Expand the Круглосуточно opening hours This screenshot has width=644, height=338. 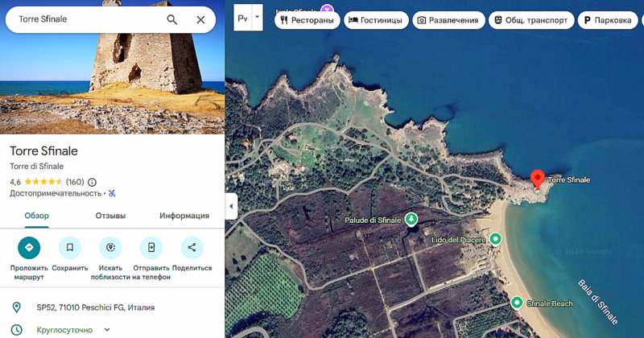click(x=107, y=329)
